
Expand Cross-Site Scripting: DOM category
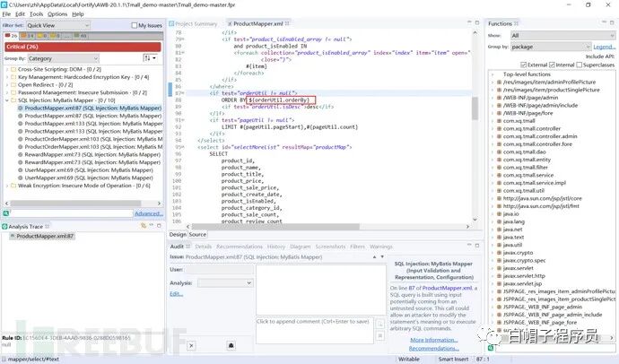6,69
